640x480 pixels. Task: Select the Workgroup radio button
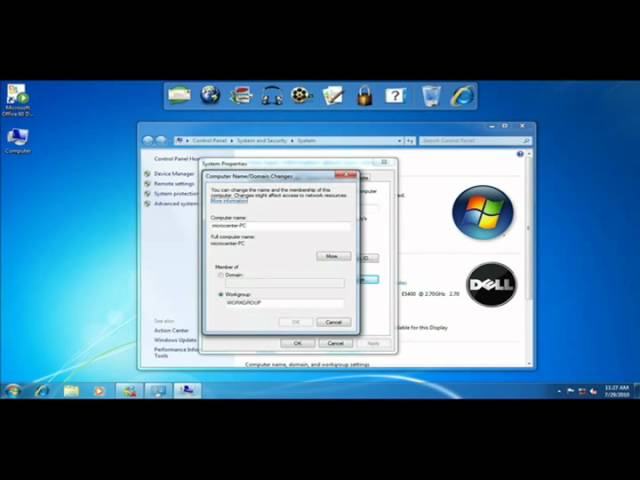[x=221, y=294]
